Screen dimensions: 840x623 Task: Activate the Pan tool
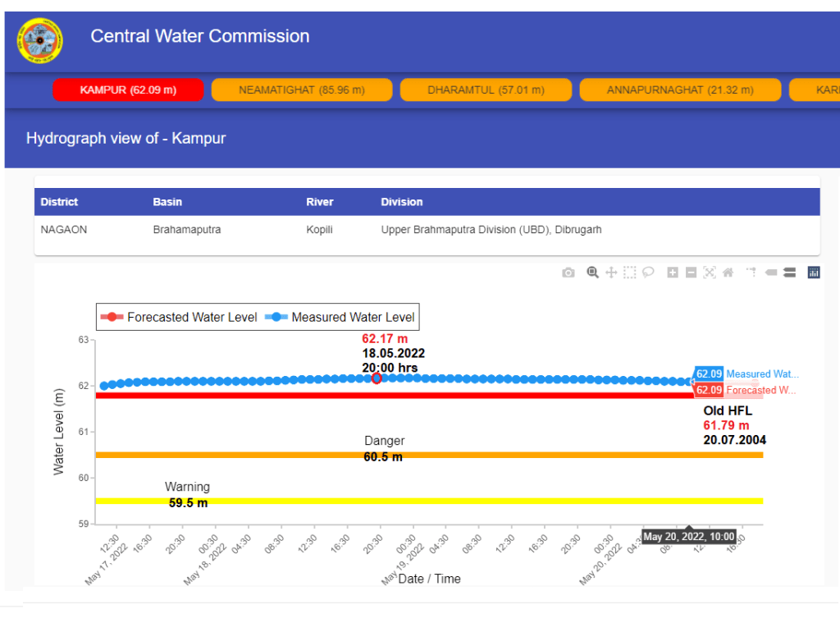coord(611,273)
